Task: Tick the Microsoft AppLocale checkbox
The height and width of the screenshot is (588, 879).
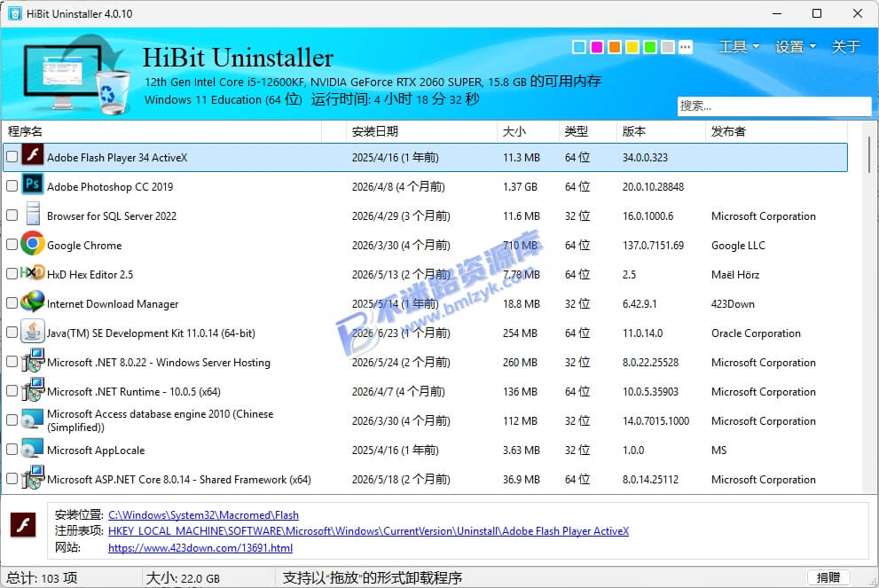Action: click(12, 450)
